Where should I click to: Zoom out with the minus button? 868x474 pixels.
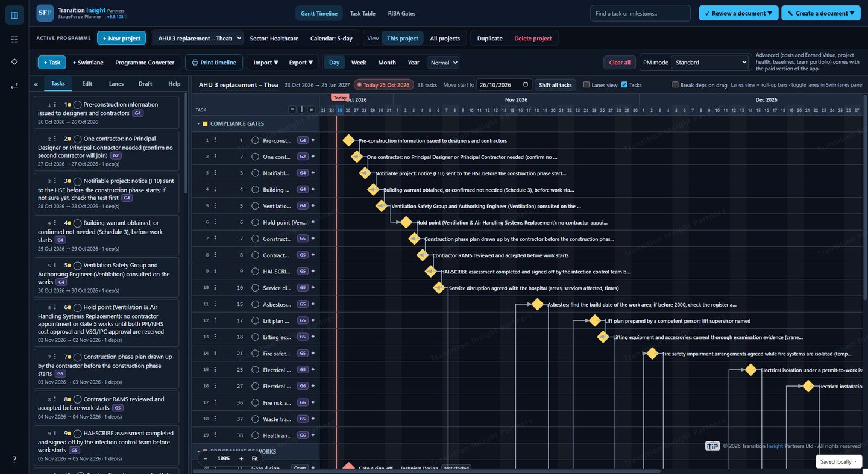click(206, 458)
